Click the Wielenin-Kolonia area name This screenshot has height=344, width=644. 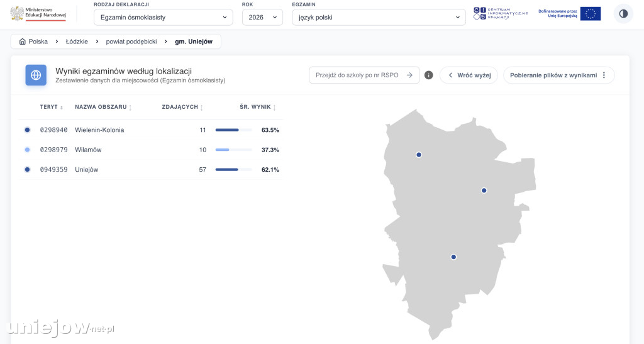tap(99, 130)
